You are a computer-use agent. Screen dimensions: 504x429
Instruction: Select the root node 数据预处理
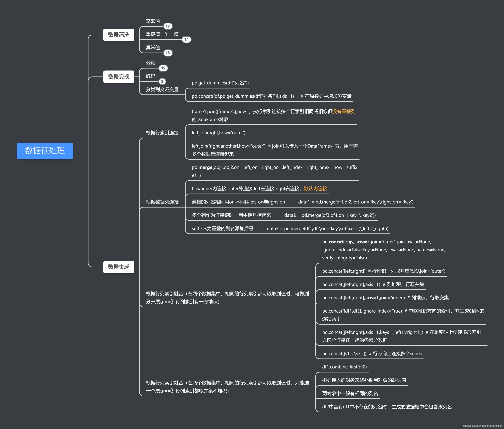click(x=45, y=151)
